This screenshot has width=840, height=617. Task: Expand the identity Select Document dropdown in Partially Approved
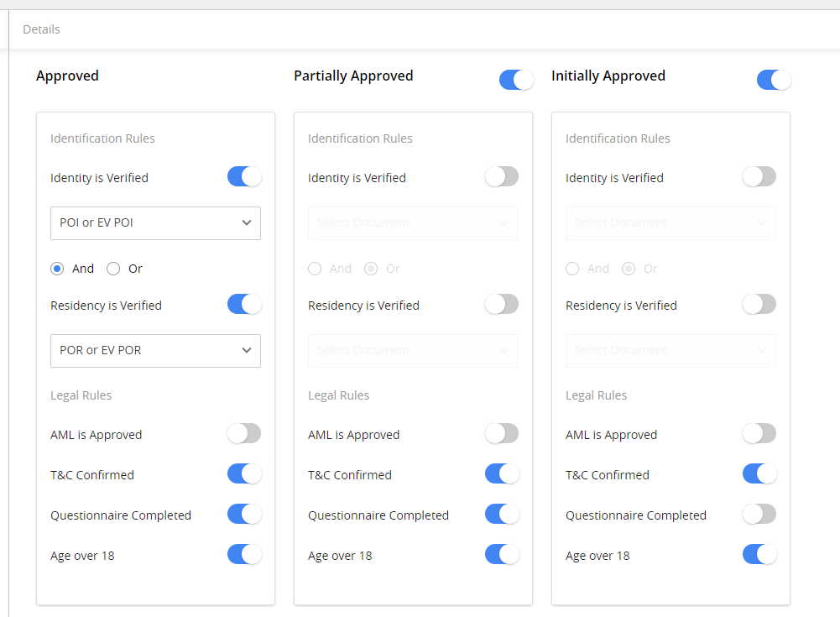[413, 222]
